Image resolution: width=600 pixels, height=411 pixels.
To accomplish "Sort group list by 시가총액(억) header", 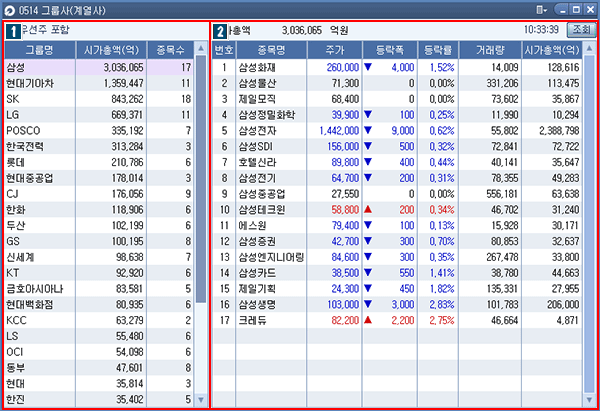I will 111,50.
